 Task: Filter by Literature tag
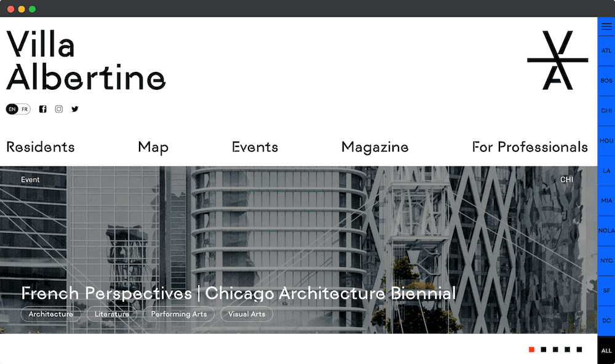[112, 314]
